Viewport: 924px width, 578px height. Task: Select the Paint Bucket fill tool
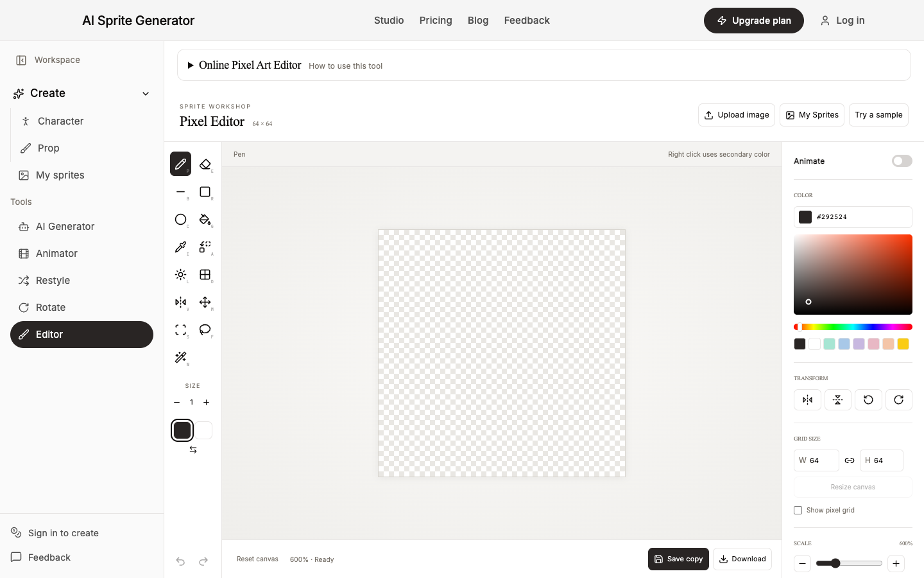click(205, 219)
